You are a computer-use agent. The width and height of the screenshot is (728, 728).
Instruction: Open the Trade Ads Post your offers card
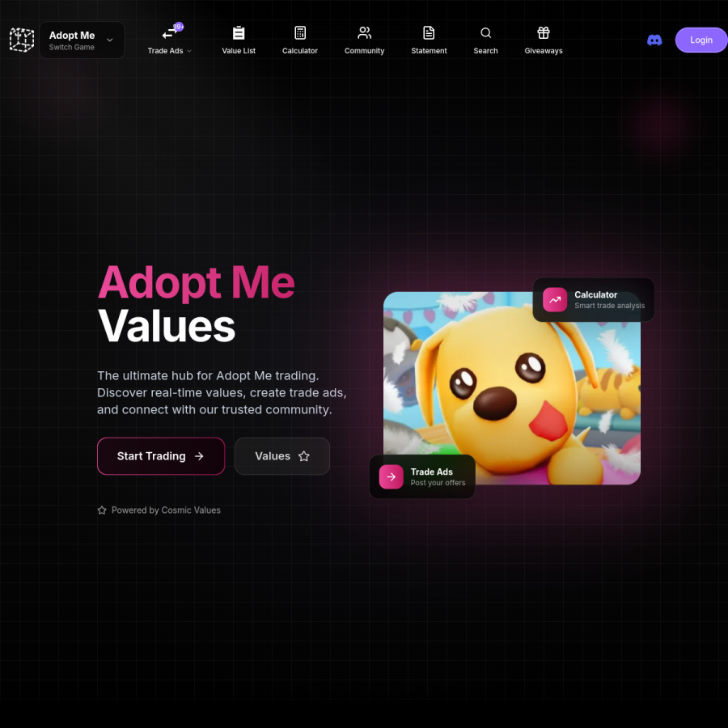tap(422, 476)
